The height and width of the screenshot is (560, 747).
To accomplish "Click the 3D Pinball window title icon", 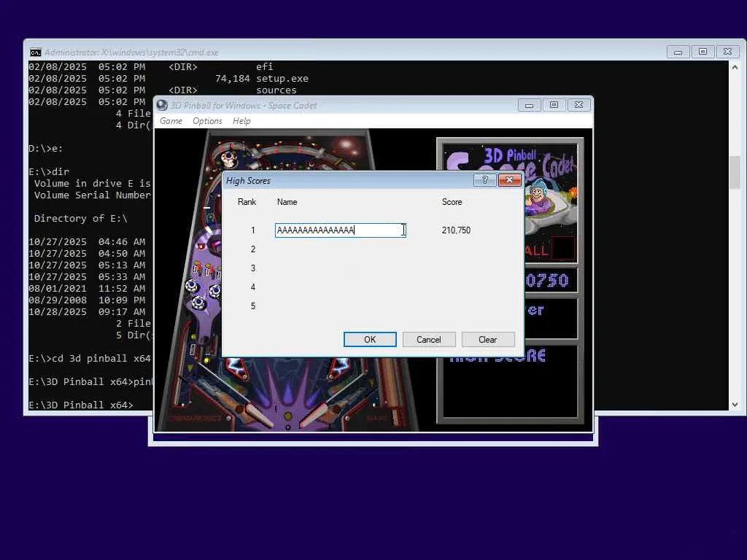I will 163,105.
